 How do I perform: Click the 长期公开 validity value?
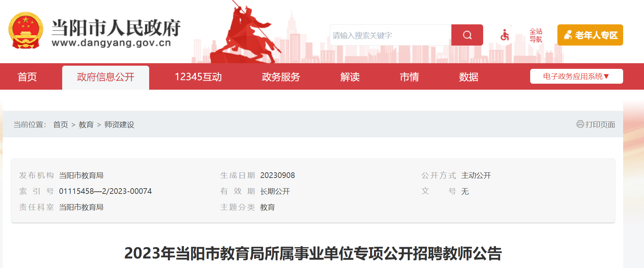[275, 191]
